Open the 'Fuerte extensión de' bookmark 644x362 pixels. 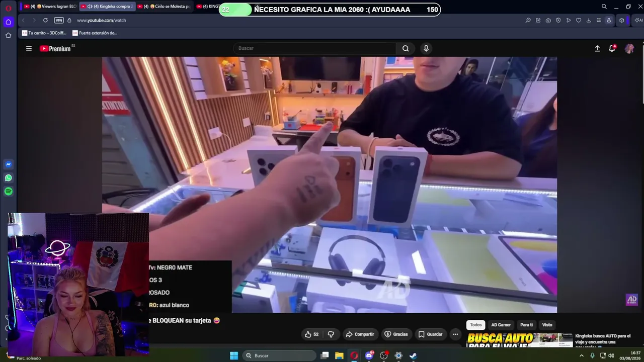95,33
